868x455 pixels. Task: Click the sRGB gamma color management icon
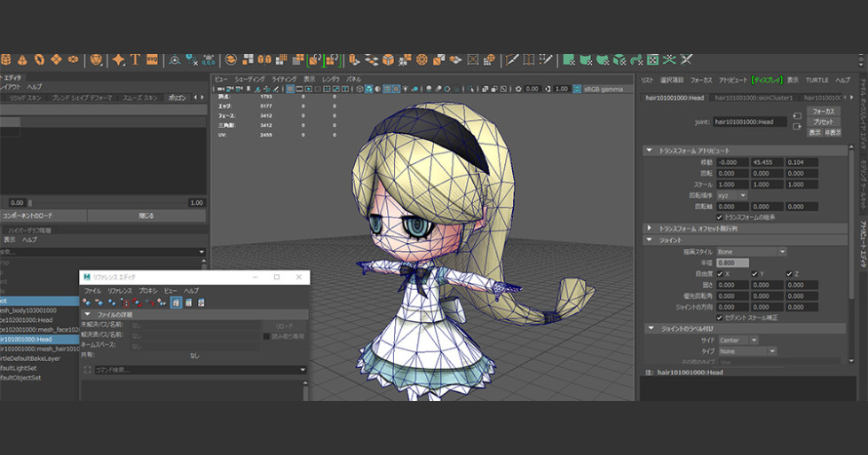tap(577, 90)
